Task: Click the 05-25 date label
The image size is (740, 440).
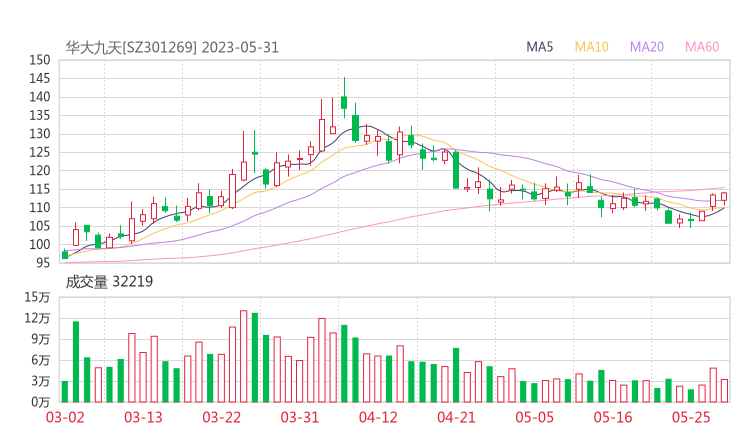Action: (691, 417)
